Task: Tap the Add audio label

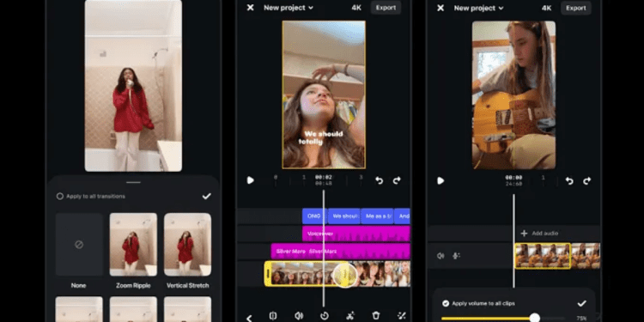Action: click(x=545, y=234)
